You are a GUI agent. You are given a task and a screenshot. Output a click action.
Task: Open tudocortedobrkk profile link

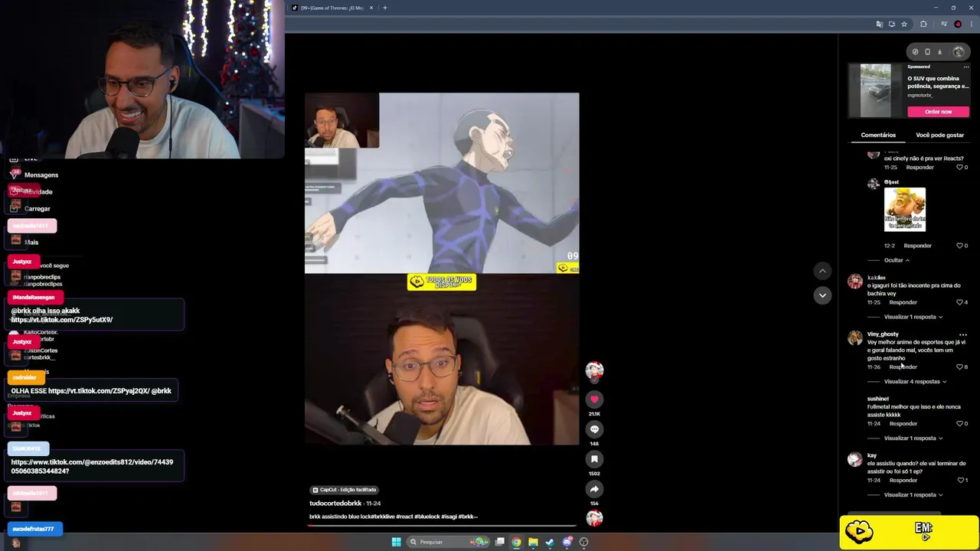[335, 504]
